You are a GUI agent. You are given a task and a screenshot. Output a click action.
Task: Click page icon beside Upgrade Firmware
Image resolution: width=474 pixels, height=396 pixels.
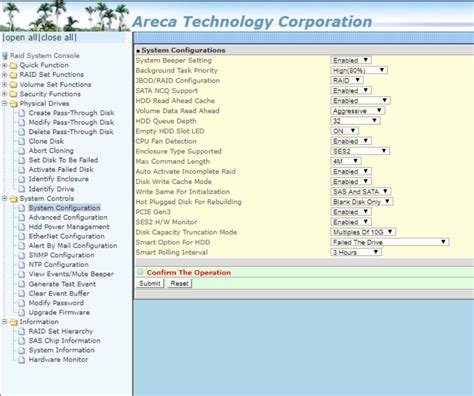22,313
